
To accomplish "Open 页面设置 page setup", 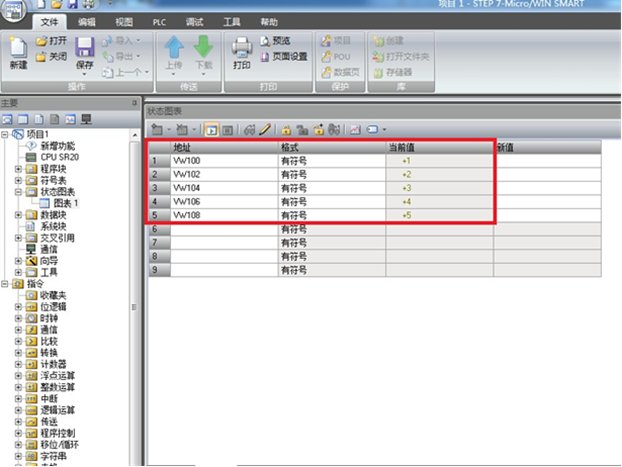I will [284, 57].
